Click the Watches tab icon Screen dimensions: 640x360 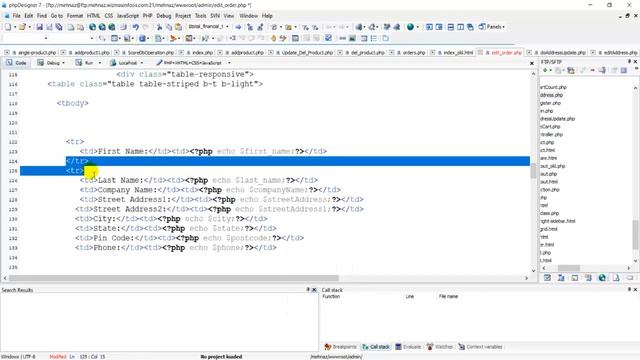tap(430, 347)
